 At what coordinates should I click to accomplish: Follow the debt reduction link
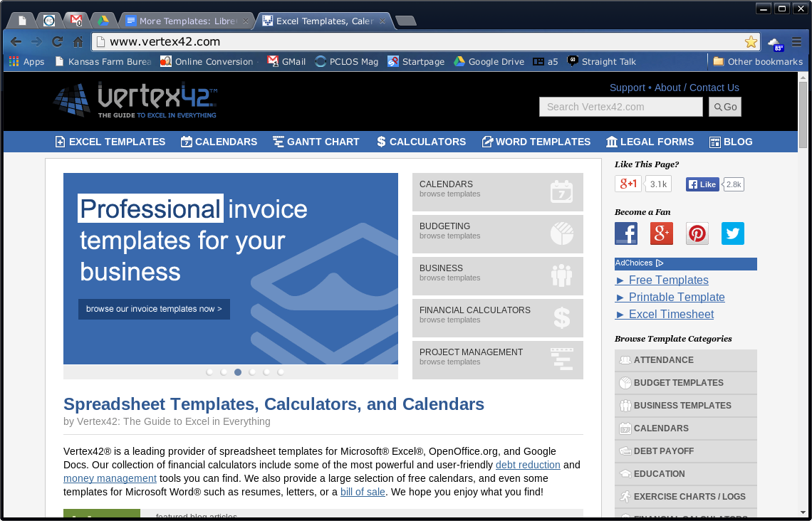pos(528,465)
